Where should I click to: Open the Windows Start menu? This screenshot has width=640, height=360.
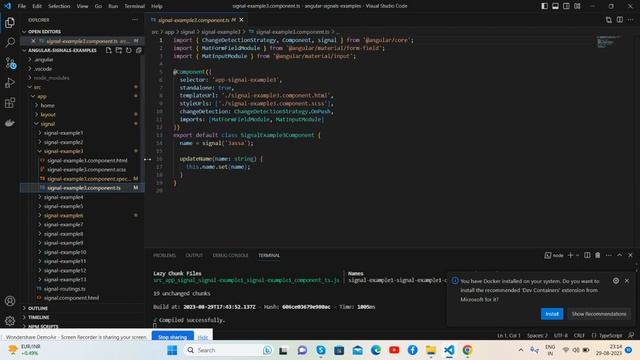click(172, 350)
